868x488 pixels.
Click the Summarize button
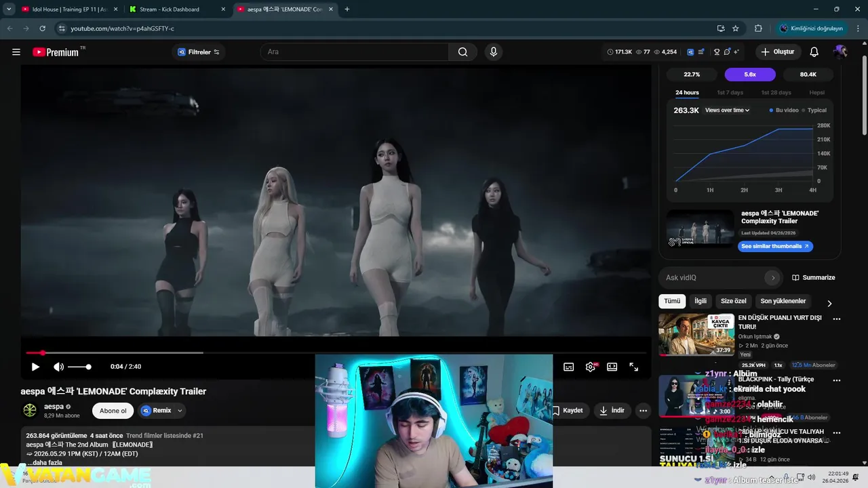pyautogui.click(x=814, y=277)
